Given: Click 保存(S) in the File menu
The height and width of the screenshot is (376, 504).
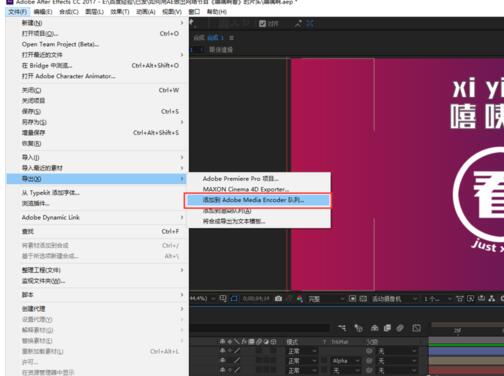Looking at the screenshot, I should 97,111.
